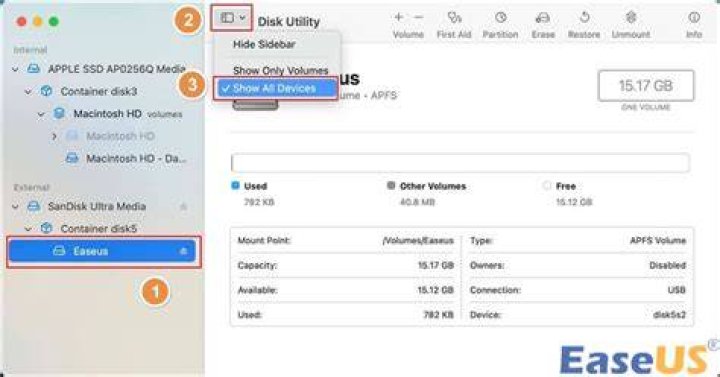
Task: Select Container disk5
Action: [x=99, y=228]
